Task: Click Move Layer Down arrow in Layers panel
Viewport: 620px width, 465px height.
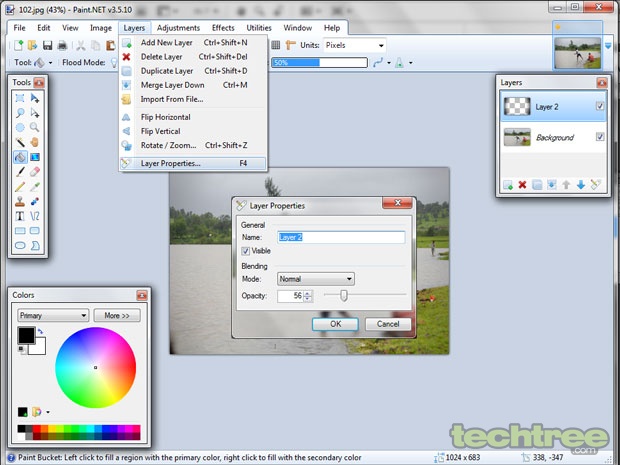Action: coord(581,185)
